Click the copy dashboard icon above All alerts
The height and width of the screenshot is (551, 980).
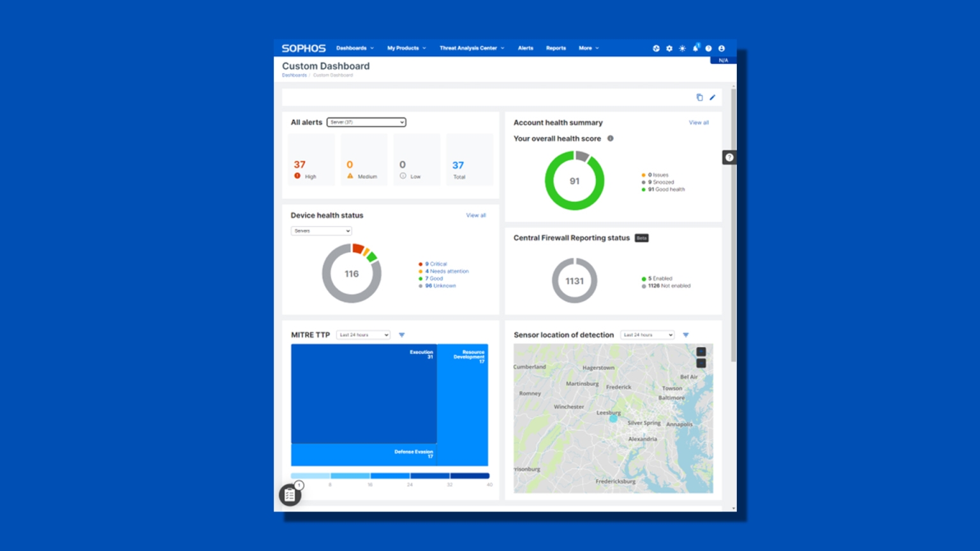(x=700, y=97)
